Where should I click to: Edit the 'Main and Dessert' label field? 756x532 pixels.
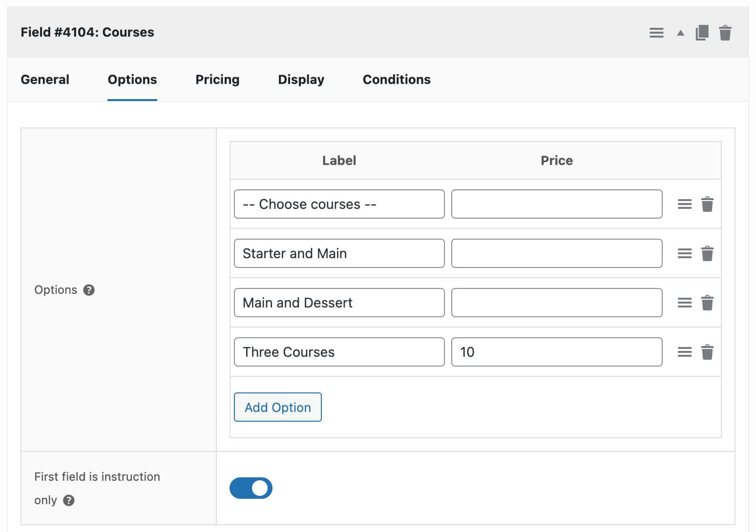click(339, 303)
